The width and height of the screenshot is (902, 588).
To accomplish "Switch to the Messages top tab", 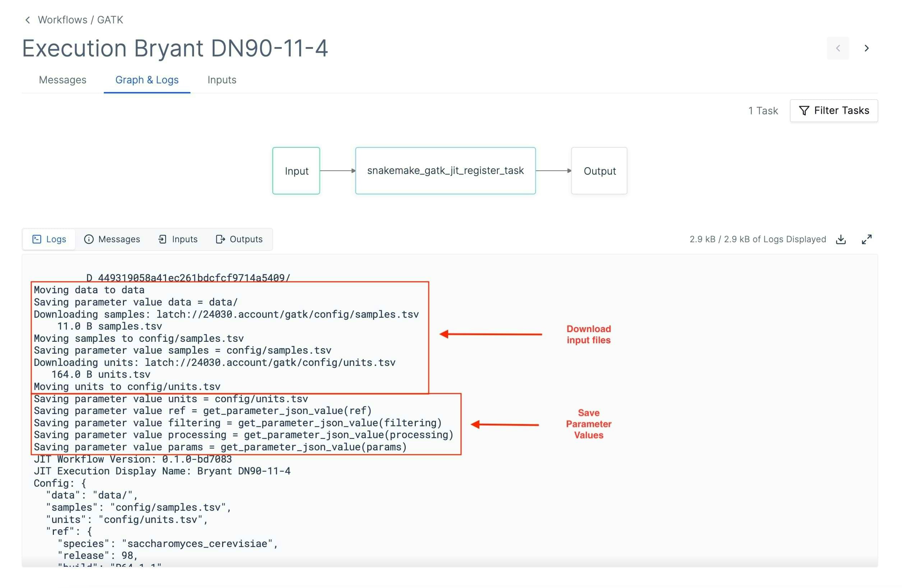I will [63, 80].
